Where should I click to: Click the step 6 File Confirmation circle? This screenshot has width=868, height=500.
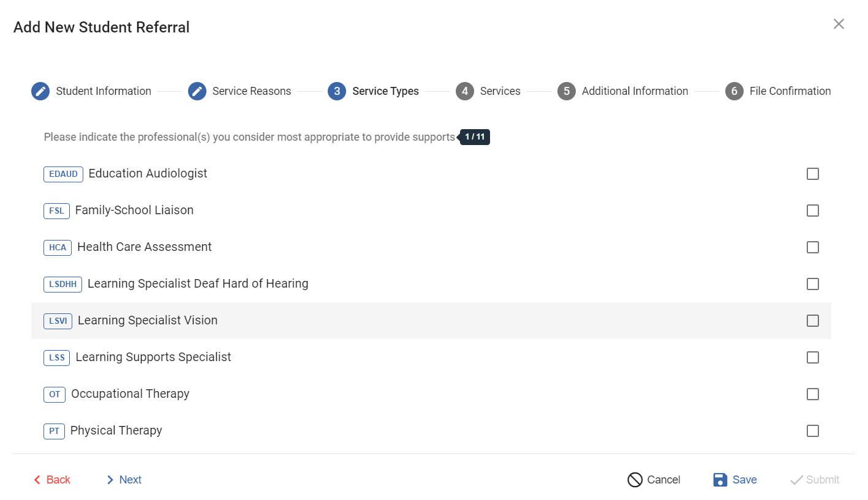tap(734, 91)
